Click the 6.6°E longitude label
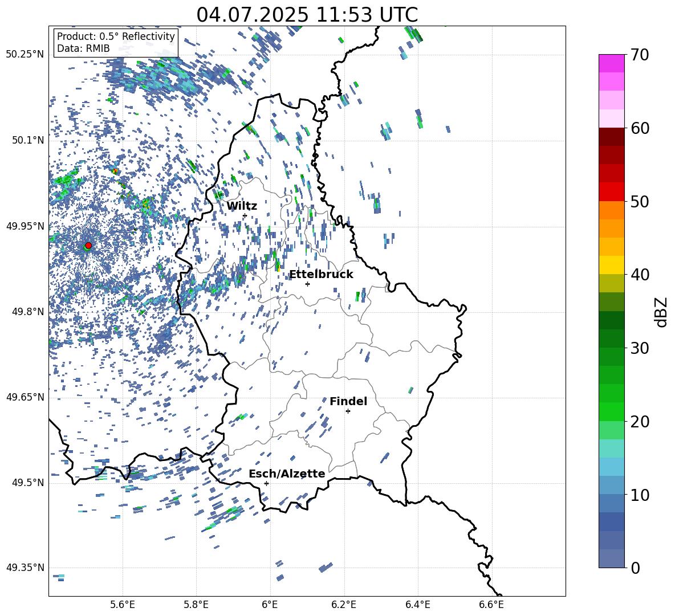Viewport: 675px width, 616px height. pyautogui.click(x=491, y=605)
